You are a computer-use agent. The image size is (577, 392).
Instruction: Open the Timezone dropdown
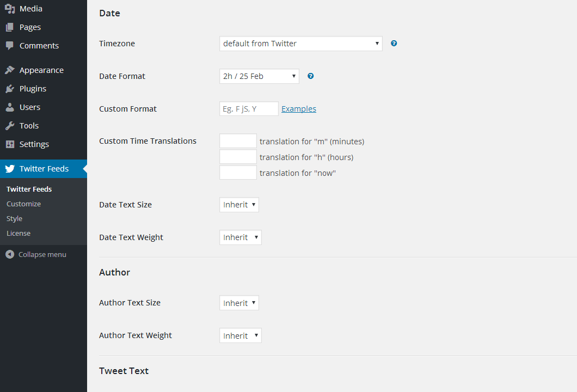pos(300,44)
